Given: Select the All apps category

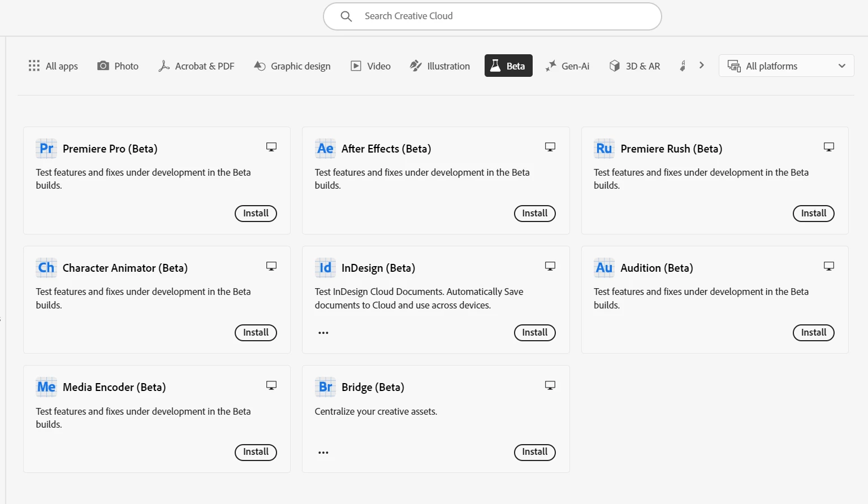Looking at the screenshot, I should tap(53, 66).
